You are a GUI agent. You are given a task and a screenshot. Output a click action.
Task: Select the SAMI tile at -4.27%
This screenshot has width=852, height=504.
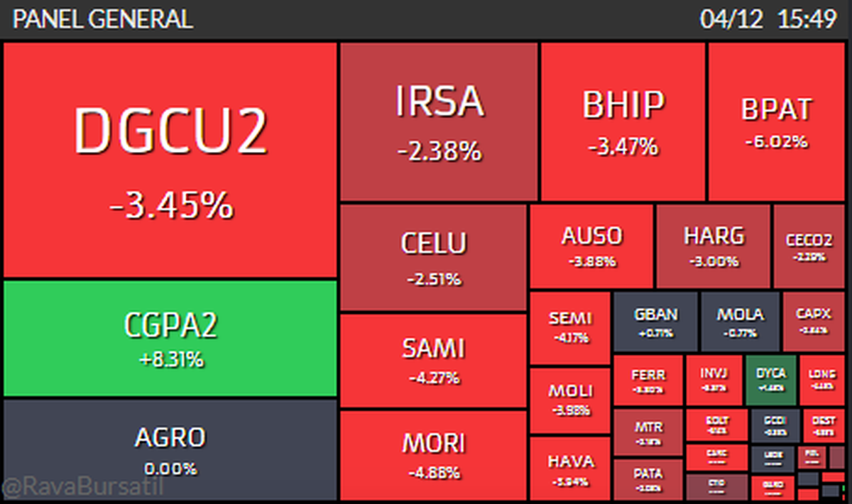tap(433, 361)
